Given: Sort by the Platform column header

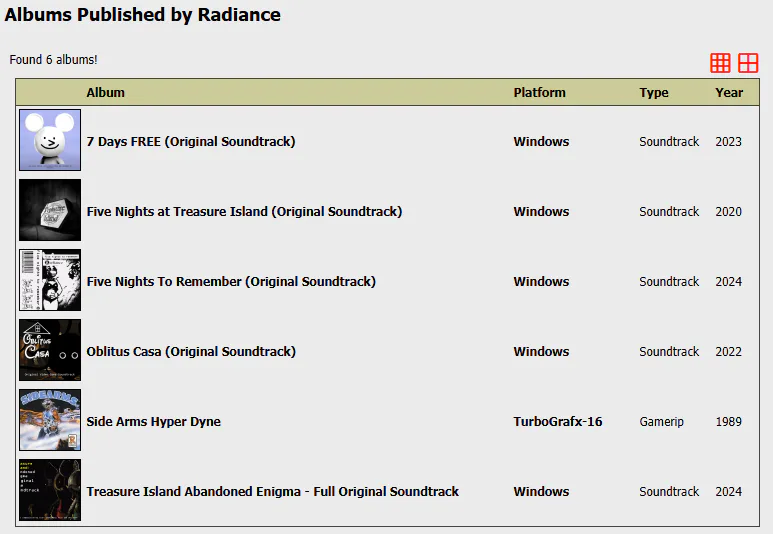Looking at the screenshot, I should 539,93.
